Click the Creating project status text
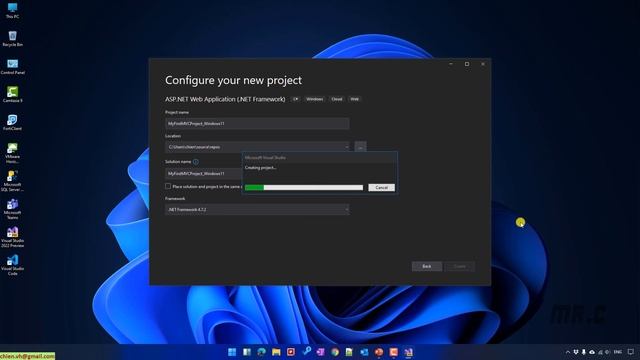This screenshot has width=640, height=360. (x=260, y=168)
